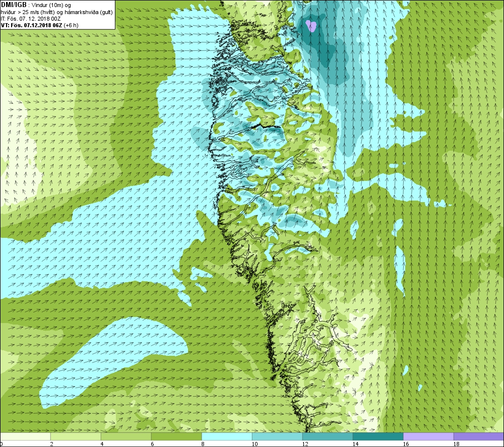Click the 'DMI/IGB : Vindur (10m) og' title text
Image resolution: width=504 pixels, height=447 pixels.
(36, 5)
